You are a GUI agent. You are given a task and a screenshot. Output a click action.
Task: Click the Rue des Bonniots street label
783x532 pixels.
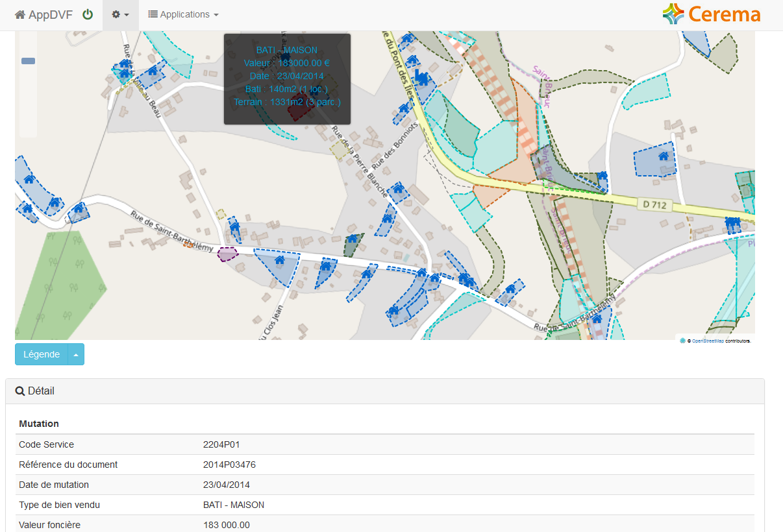[393, 147]
